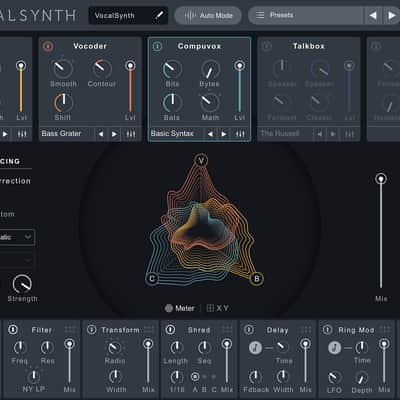Viewport: 400px width, 400px height.
Task: Click the Shred Length knob
Action: click(x=177, y=348)
